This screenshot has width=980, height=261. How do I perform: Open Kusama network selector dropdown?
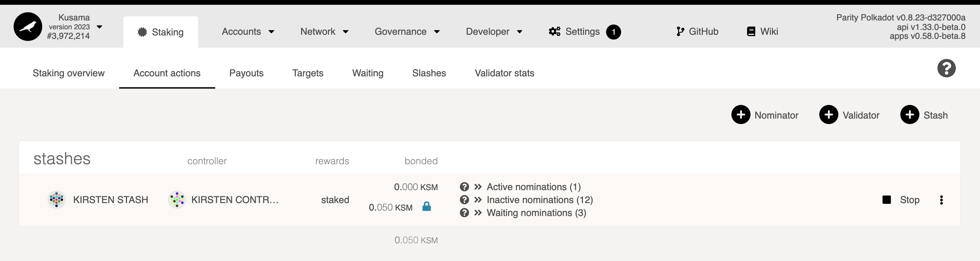99,27
